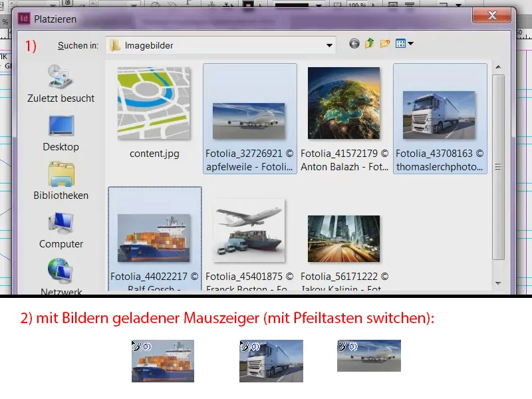Go to Desktop in places sidebar
This screenshot has height=399, width=532.
click(x=61, y=134)
